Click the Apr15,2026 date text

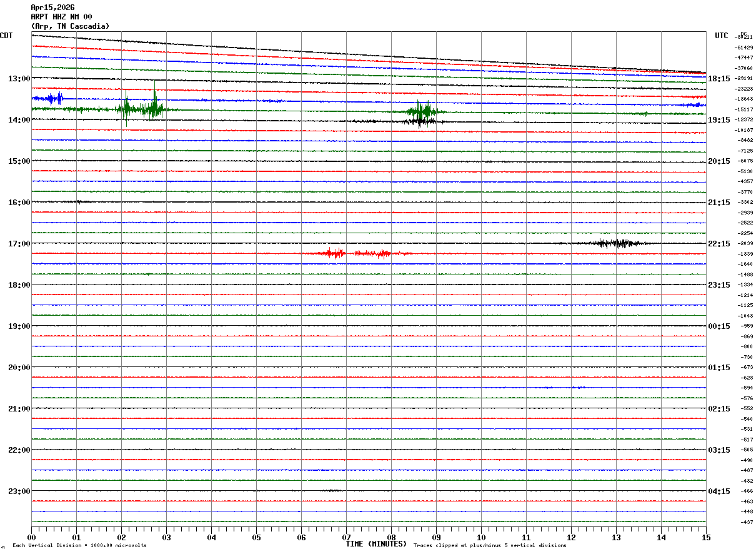(52, 8)
